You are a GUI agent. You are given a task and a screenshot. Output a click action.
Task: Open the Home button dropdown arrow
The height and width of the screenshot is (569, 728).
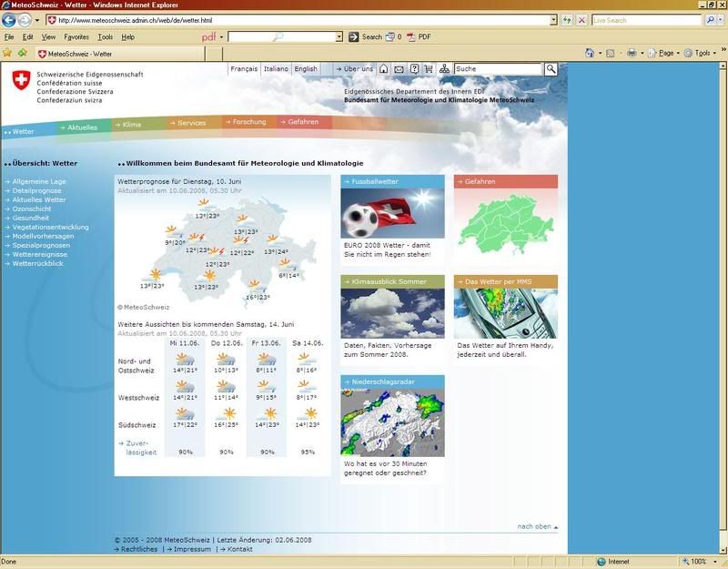click(x=600, y=54)
